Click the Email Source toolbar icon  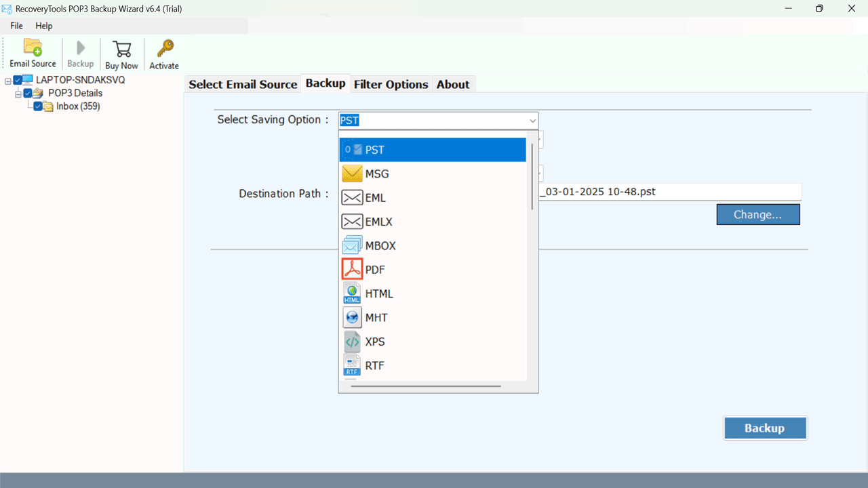[33, 47]
